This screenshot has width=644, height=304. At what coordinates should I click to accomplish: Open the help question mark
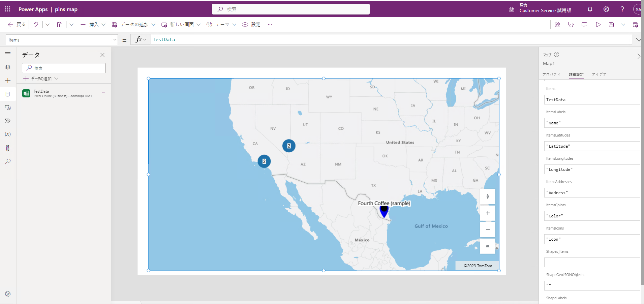coord(622,9)
